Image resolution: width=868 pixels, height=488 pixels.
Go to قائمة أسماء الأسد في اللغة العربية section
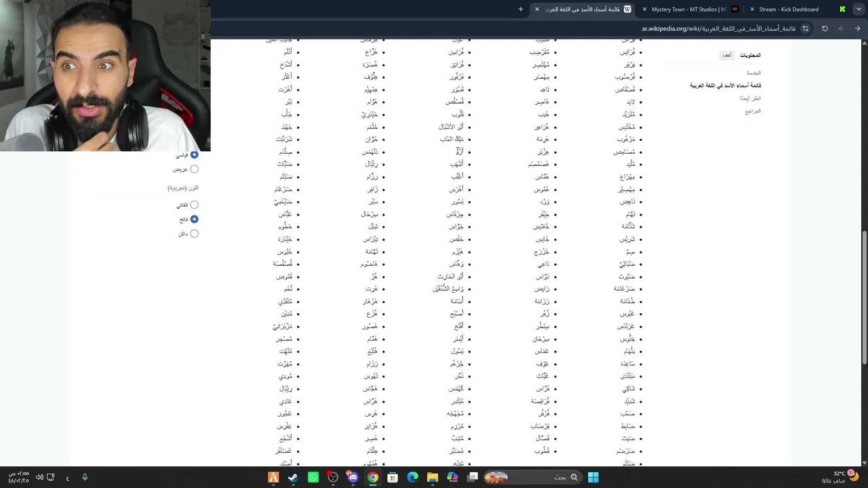[x=725, y=85]
